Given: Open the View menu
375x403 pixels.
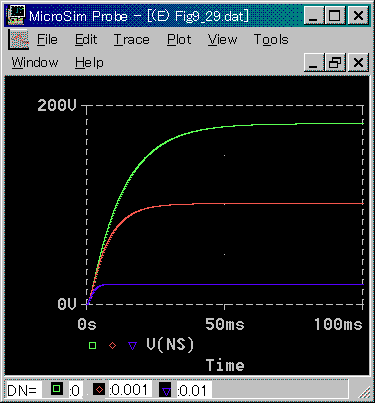Looking at the screenshot, I should [222, 40].
